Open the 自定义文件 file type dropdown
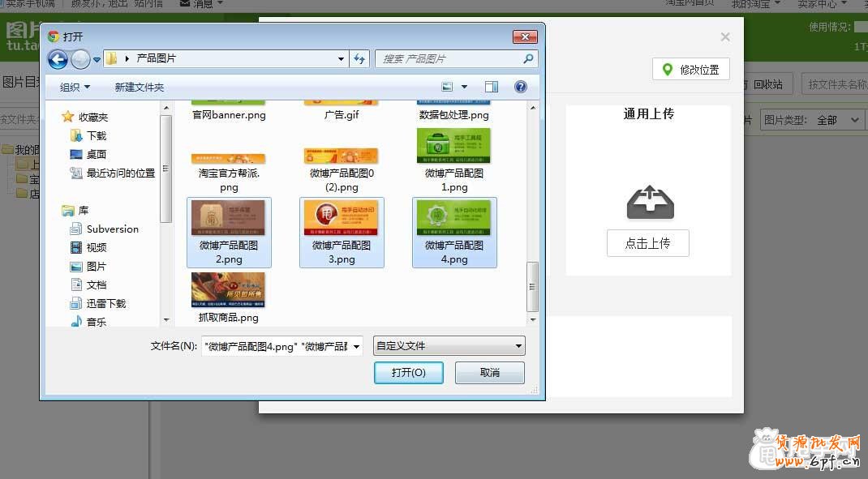This screenshot has height=479, width=868. click(x=449, y=346)
